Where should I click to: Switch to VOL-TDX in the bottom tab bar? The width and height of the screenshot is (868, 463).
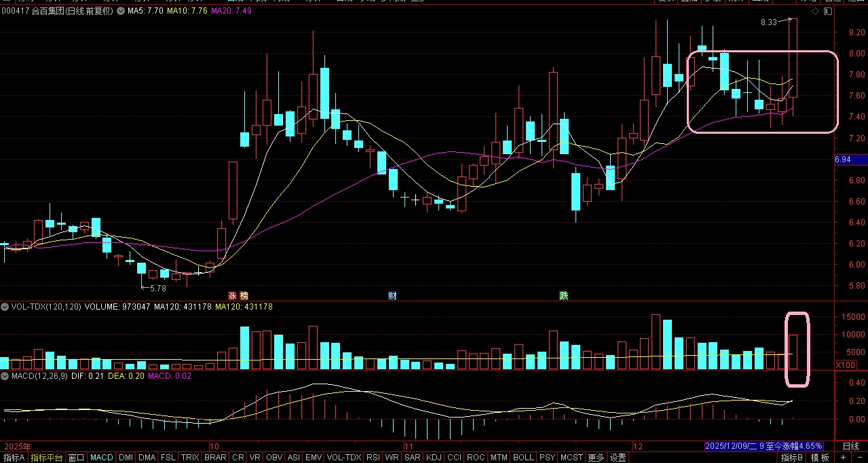(x=345, y=458)
